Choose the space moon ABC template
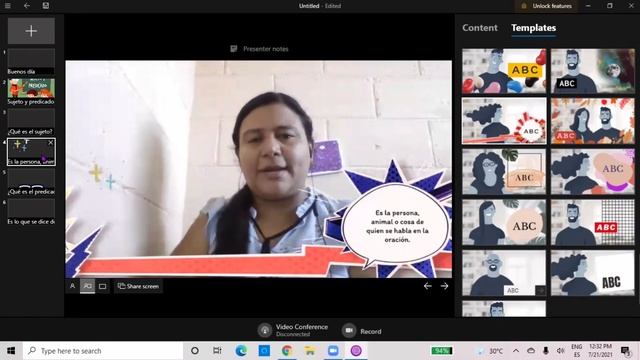The height and width of the screenshot is (360, 640). 593,71
